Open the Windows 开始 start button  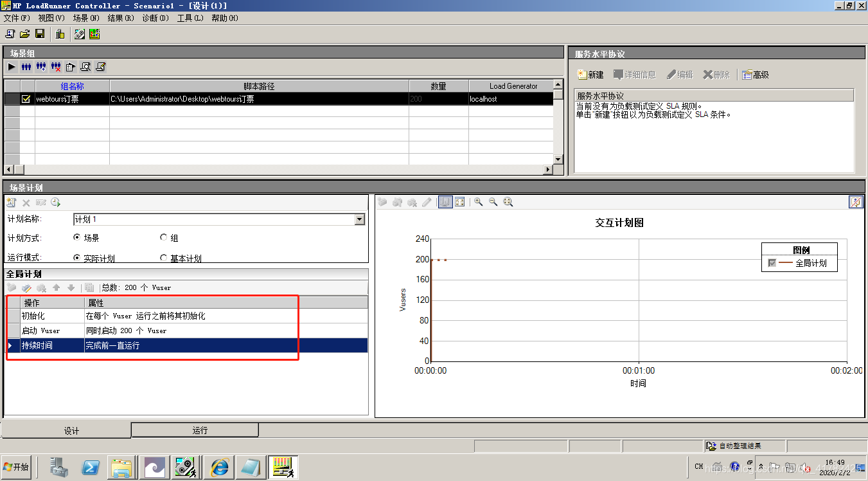coord(16,467)
